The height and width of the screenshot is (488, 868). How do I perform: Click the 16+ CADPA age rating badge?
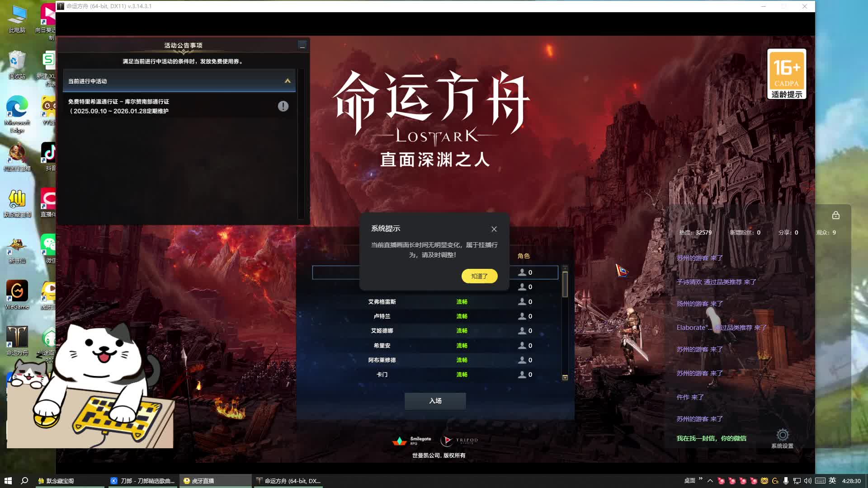[x=787, y=74]
